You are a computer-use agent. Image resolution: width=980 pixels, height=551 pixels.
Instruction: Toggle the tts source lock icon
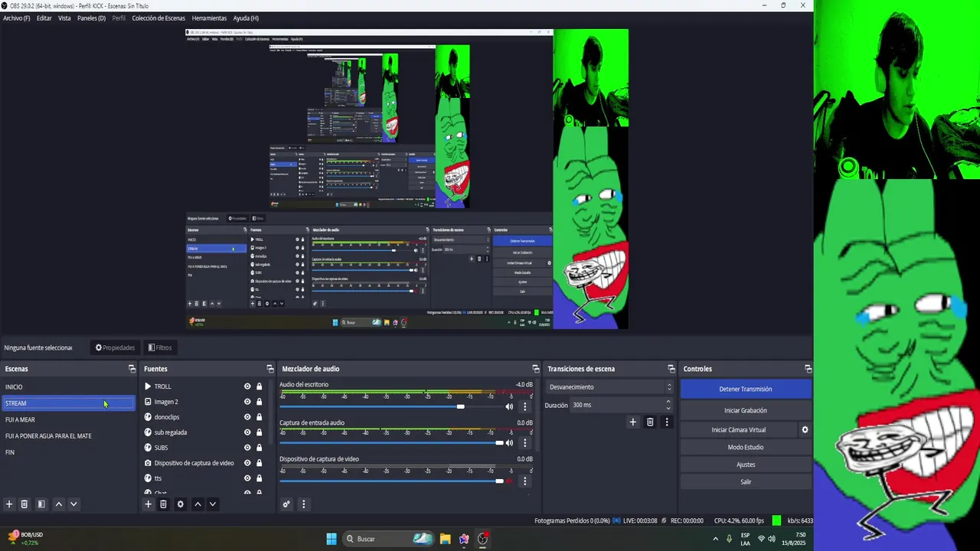259,478
